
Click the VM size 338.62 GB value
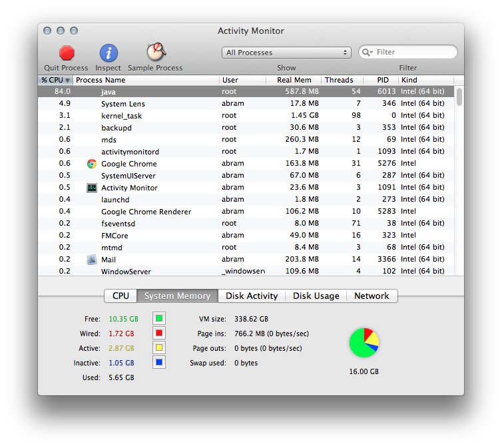point(251,319)
